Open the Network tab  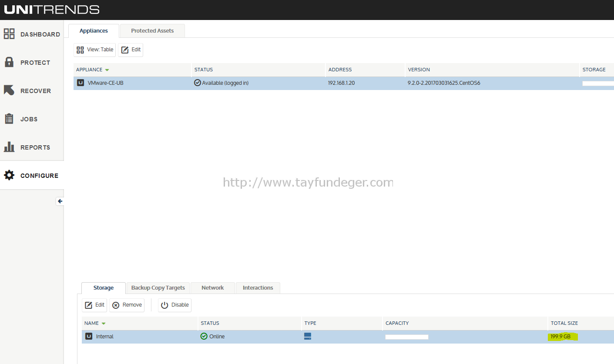click(213, 288)
